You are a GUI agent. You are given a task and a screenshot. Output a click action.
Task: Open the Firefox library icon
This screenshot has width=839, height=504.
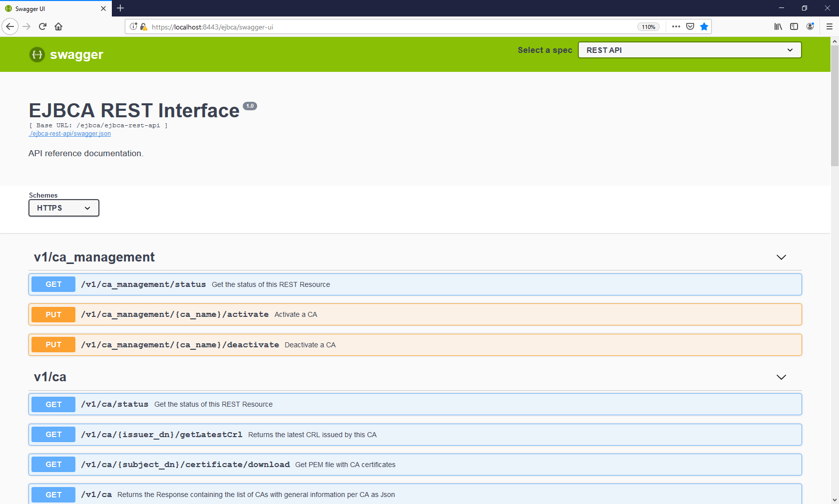pyautogui.click(x=778, y=26)
